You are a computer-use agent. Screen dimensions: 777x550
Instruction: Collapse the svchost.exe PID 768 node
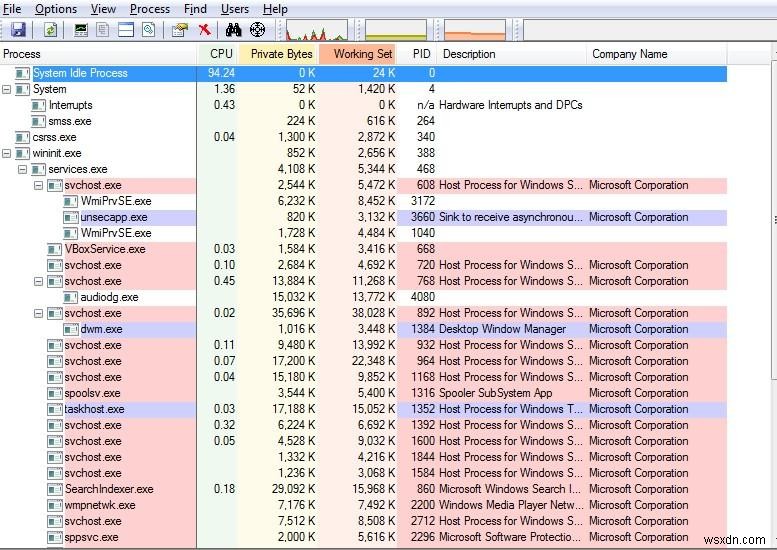click(38, 281)
